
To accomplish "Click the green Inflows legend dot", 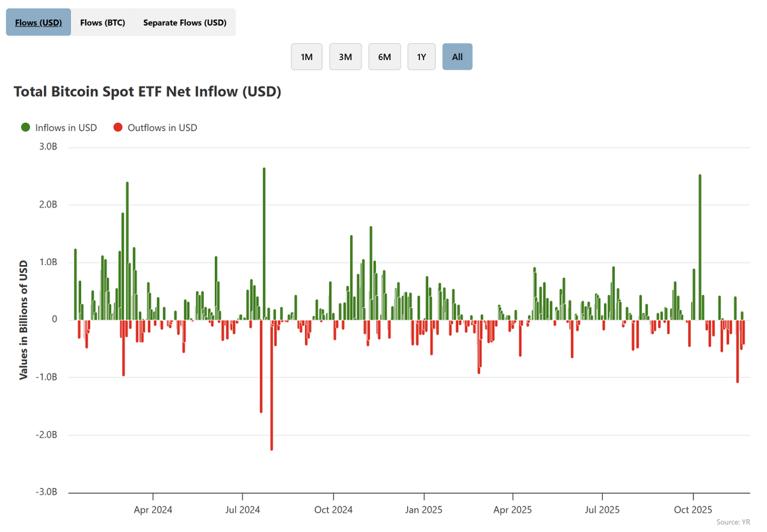I will click(x=26, y=128).
